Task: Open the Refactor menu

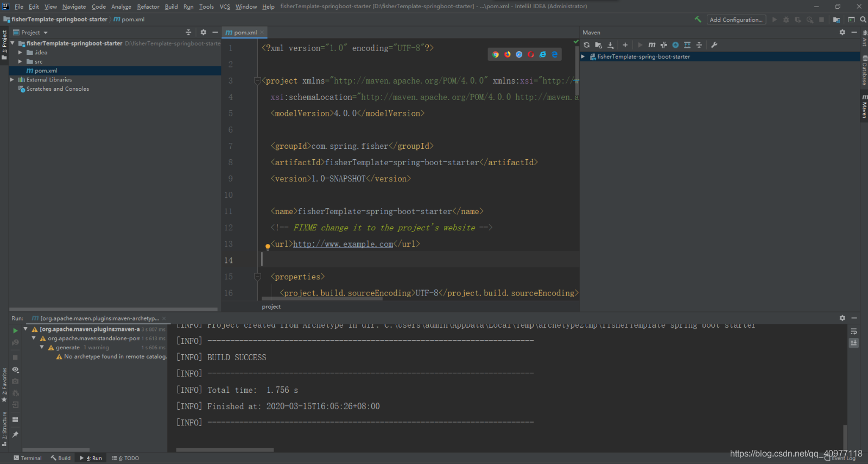Action: tap(148, 7)
